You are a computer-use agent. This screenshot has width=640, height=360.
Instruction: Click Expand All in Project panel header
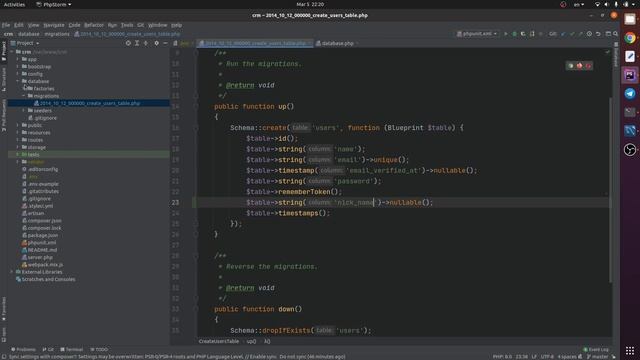point(137,43)
